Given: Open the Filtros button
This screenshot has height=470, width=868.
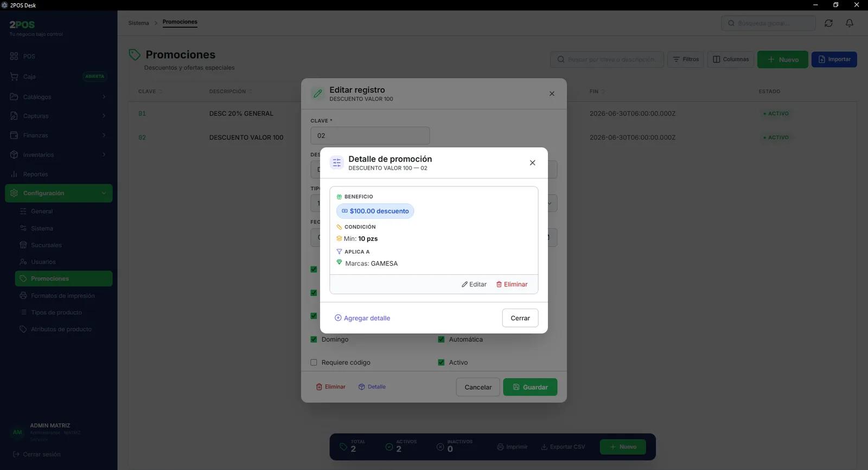Looking at the screenshot, I should [686, 60].
